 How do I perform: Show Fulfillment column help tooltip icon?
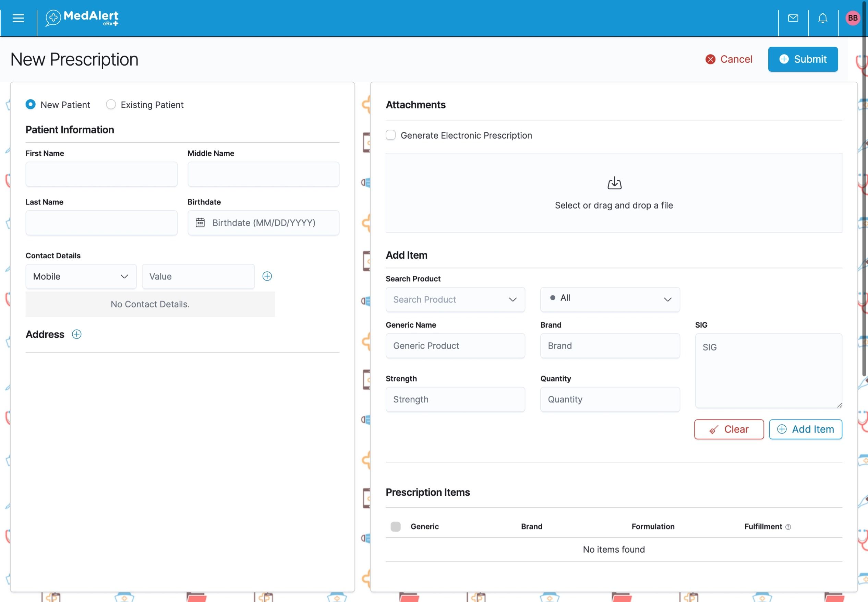point(788,527)
